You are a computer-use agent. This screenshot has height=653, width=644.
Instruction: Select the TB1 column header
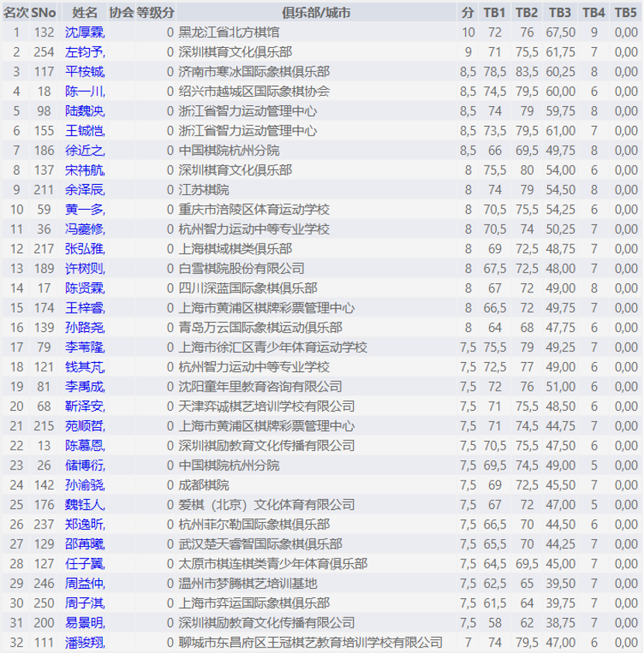[494, 12]
